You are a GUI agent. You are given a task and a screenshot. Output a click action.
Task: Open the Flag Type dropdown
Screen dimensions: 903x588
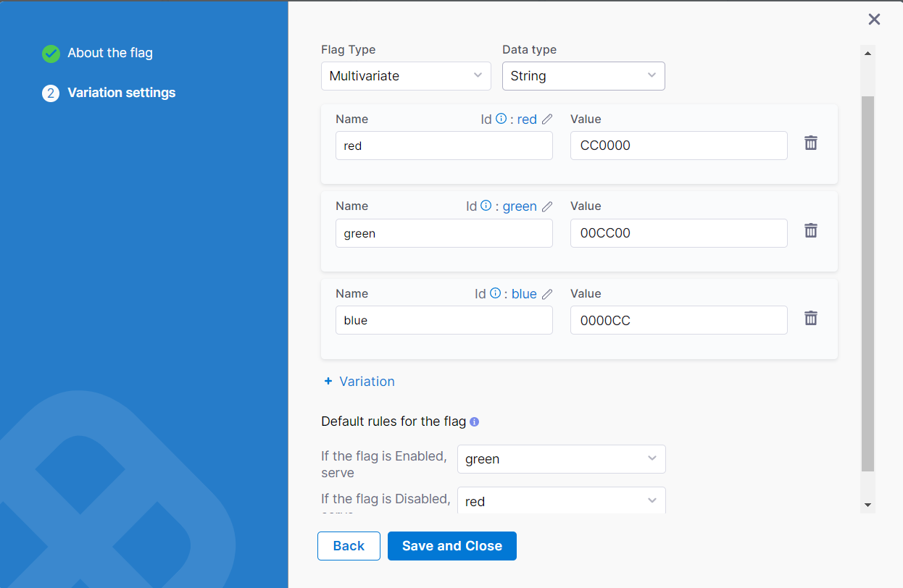click(406, 76)
